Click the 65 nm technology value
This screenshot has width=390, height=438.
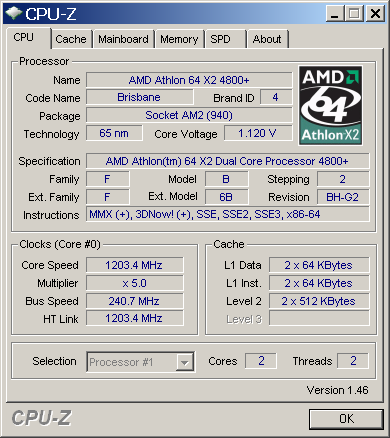[x=114, y=133]
